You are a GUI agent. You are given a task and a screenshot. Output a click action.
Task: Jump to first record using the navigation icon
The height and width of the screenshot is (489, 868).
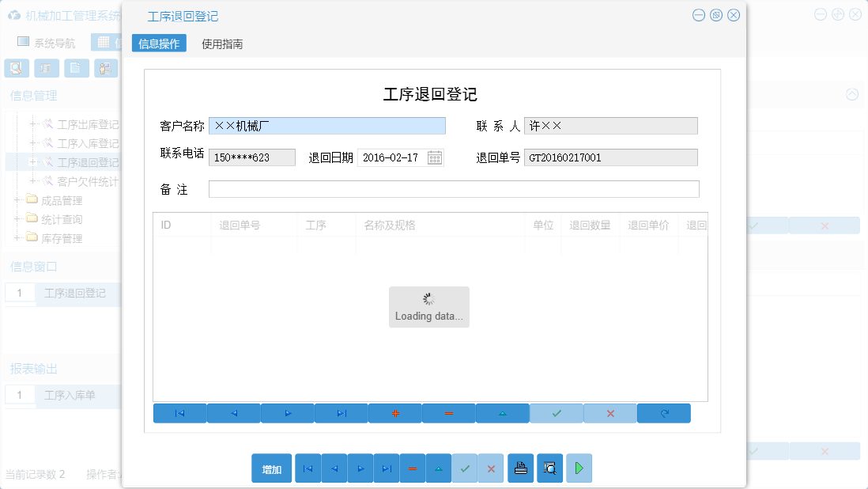point(179,412)
